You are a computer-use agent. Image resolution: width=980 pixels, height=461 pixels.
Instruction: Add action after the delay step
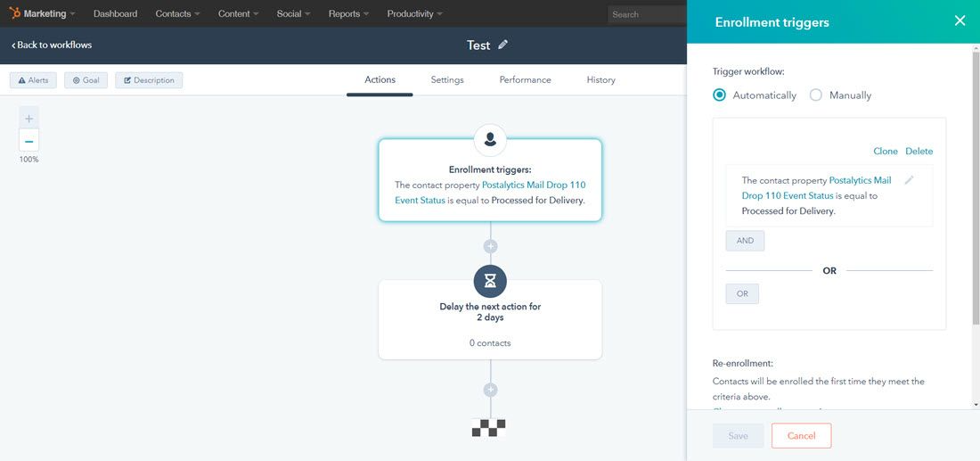[x=490, y=390]
